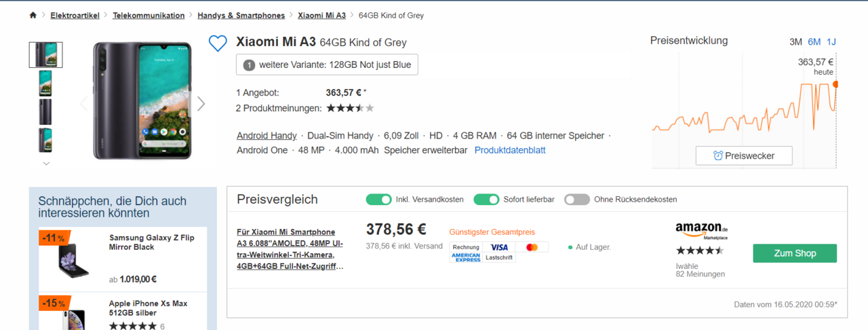This screenshot has height=330, width=868.
Task: Show previous product image arrow
Action: (x=84, y=103)
